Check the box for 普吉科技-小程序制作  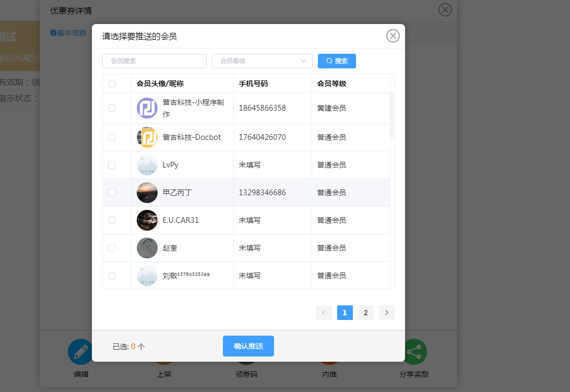(x=112, y=108)
